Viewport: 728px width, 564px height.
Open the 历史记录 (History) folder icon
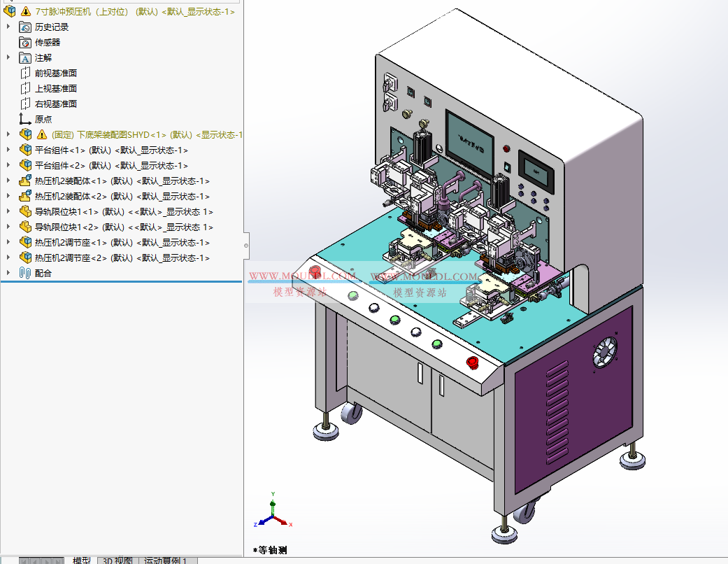[25, 27]
